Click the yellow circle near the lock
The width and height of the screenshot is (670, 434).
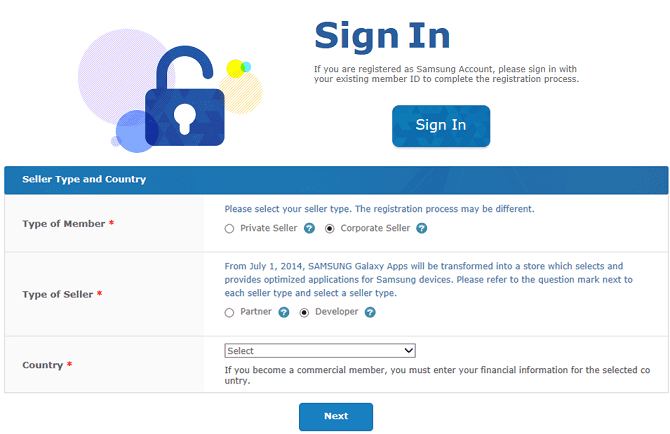(235, 68)
